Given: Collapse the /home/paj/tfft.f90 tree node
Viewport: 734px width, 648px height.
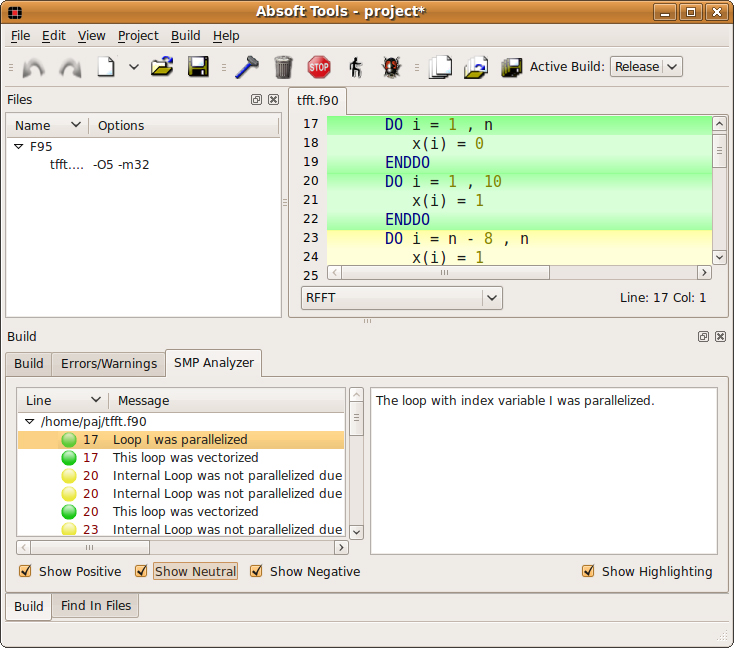Looking at the screenshot, I should click(29, 421).
